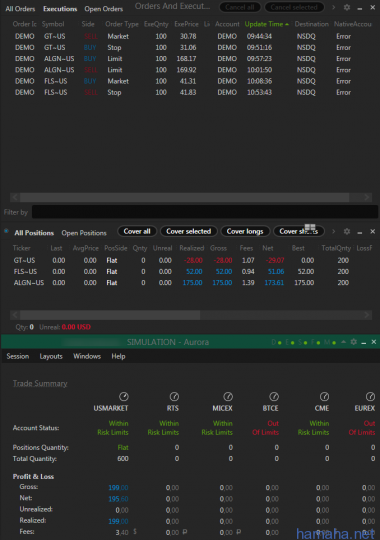
Task: Open the Help menu
Action: tap(118, 356)
